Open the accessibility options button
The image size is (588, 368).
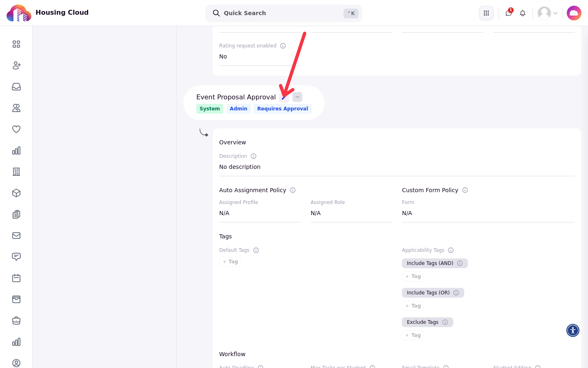pyautogui.click(x=573, y=330)
